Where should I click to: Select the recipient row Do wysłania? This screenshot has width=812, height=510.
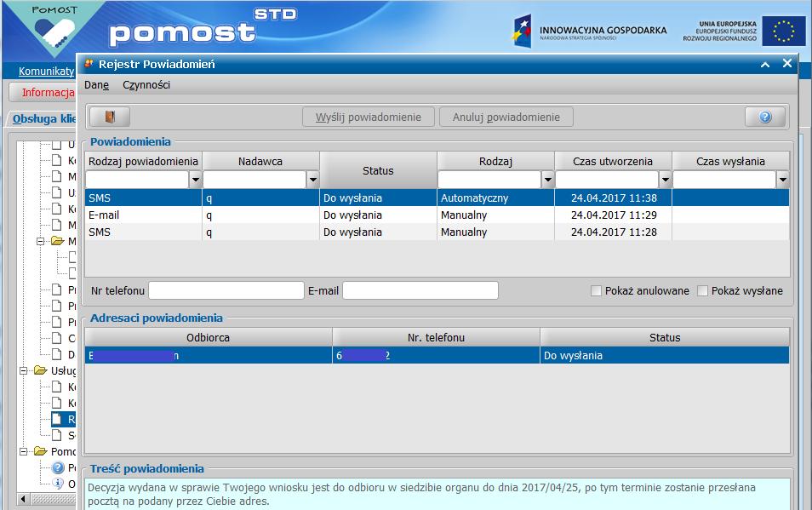tap(437, 355)
